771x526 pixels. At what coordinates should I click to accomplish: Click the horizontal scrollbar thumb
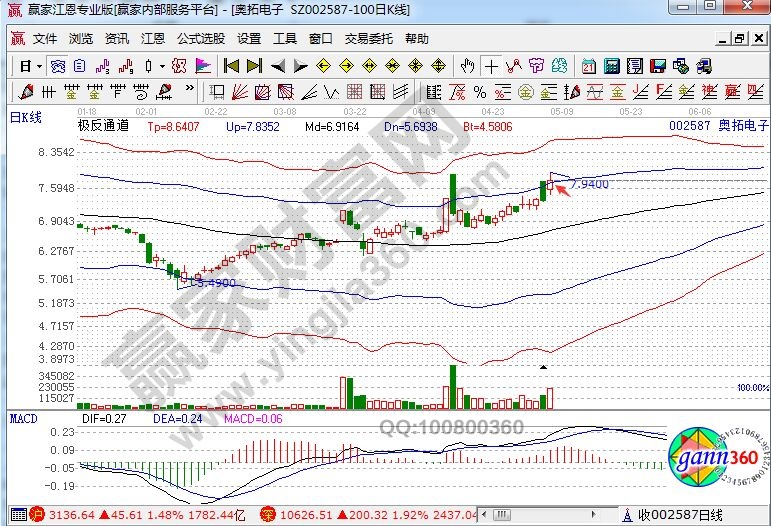502,515
